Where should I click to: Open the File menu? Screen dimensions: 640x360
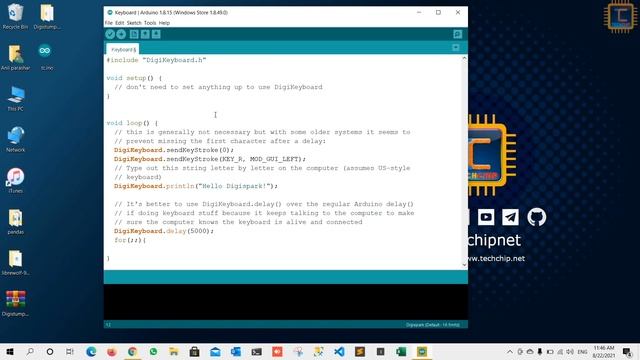109,23
